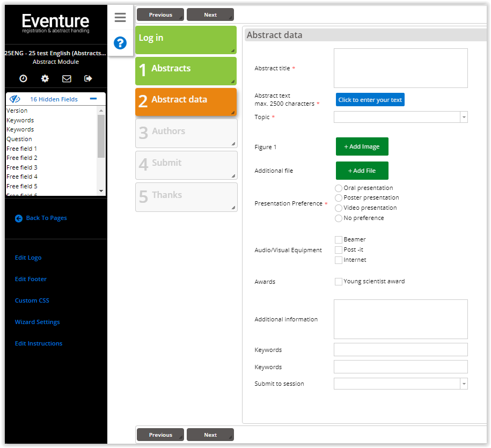The height and width of the screenshot is (448, 491).
Task: Check the Young scientist award box
Action: click(339, 282)
